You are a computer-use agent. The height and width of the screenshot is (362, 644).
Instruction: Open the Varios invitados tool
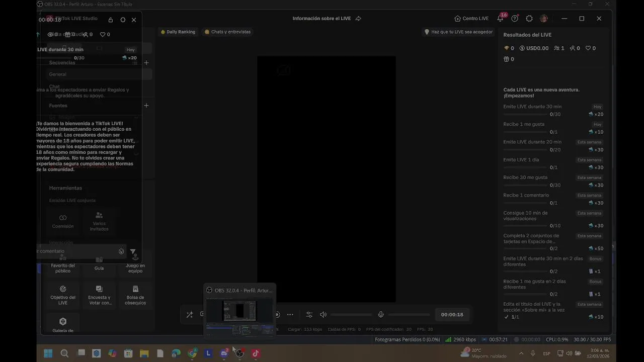coord(99,221)
